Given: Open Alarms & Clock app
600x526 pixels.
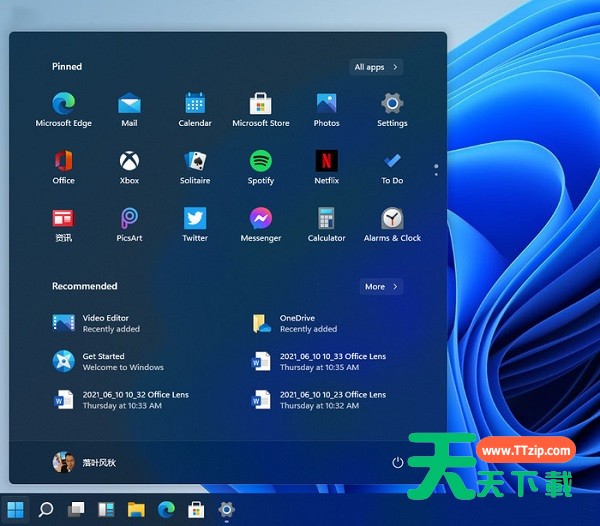Looking at the screenshot, I should tap(392, 219).
